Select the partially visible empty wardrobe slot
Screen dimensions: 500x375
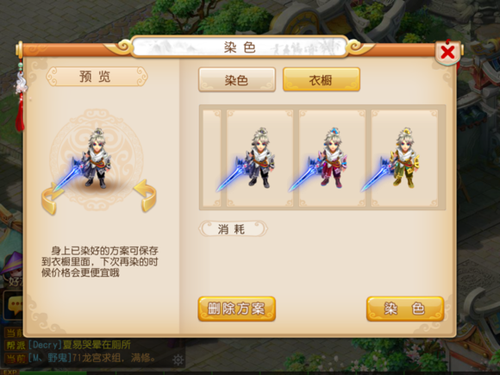[212, 158]
